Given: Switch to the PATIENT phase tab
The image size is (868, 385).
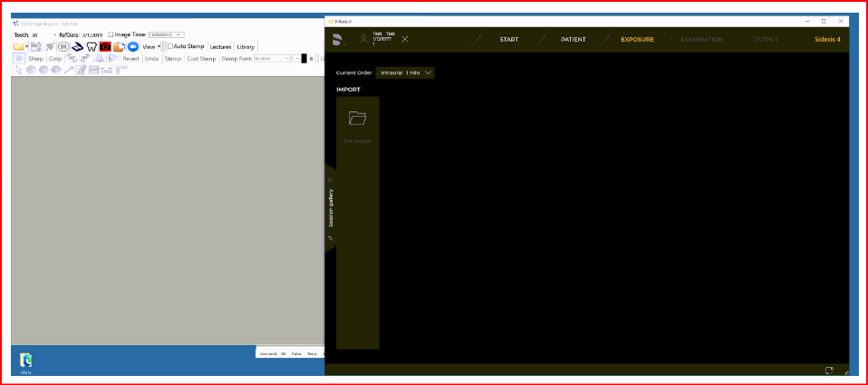Looking at the screenshot, I should click(x=573, y=39).
